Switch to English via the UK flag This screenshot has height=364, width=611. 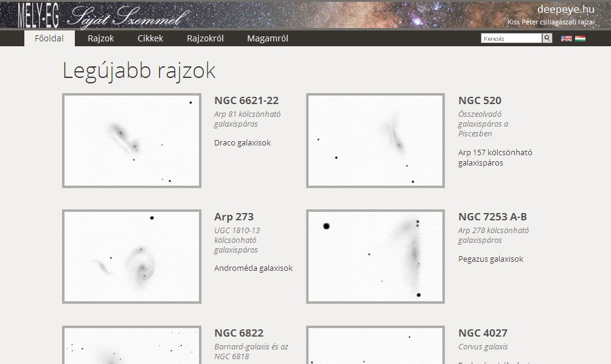566,38
